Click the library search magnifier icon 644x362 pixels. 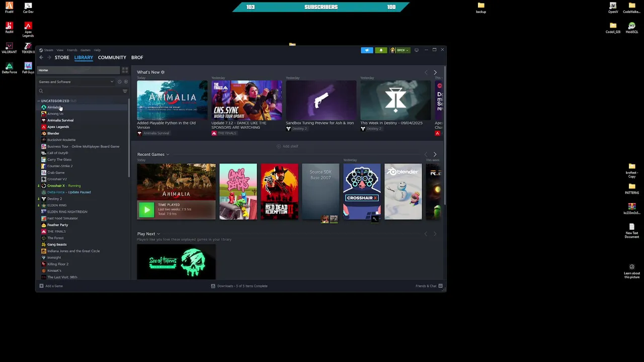click(41, 91)
